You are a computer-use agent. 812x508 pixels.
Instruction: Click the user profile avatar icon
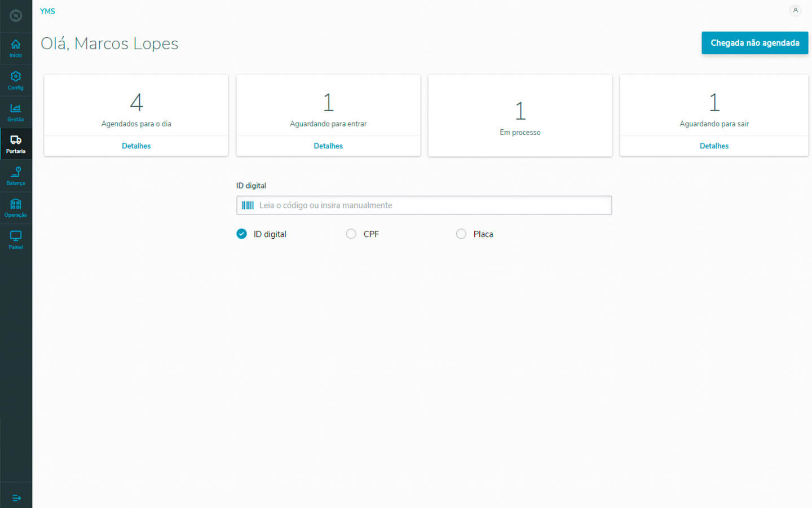click(795, 11)
